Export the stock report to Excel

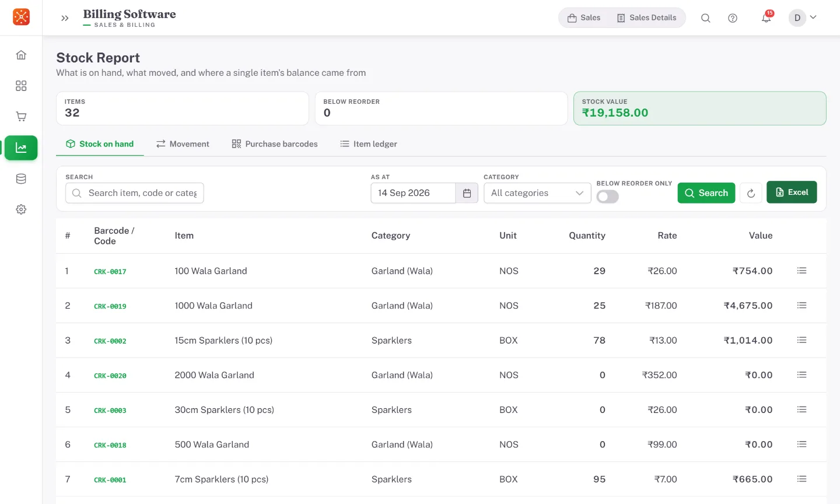[792, 192]
